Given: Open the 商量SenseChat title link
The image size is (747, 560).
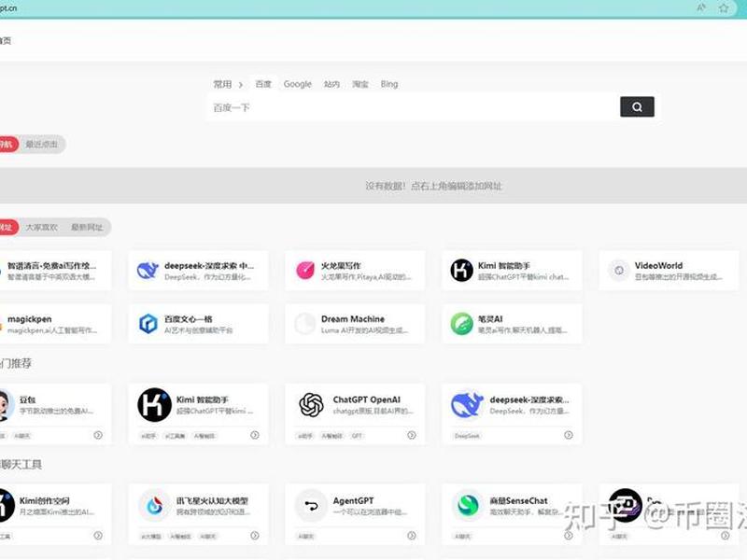Looking at the screenshot, I should tap(519, 501).
